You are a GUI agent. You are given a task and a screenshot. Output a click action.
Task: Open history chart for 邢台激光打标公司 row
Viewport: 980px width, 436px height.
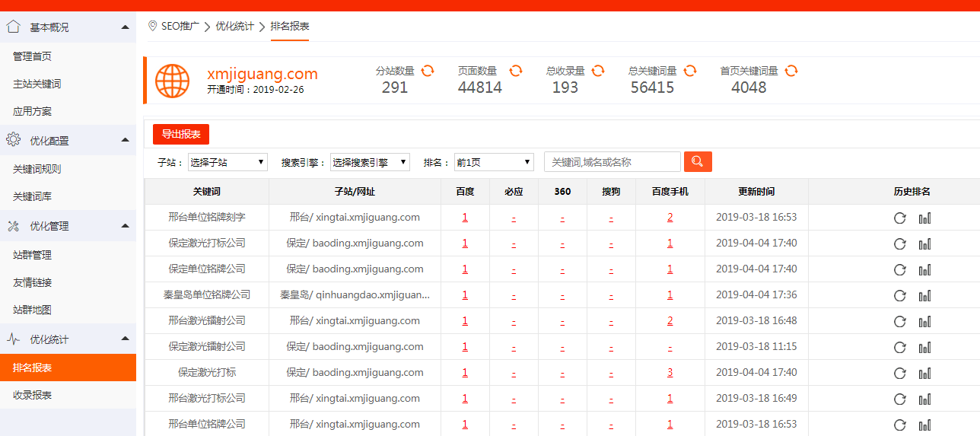click(924, 399)
